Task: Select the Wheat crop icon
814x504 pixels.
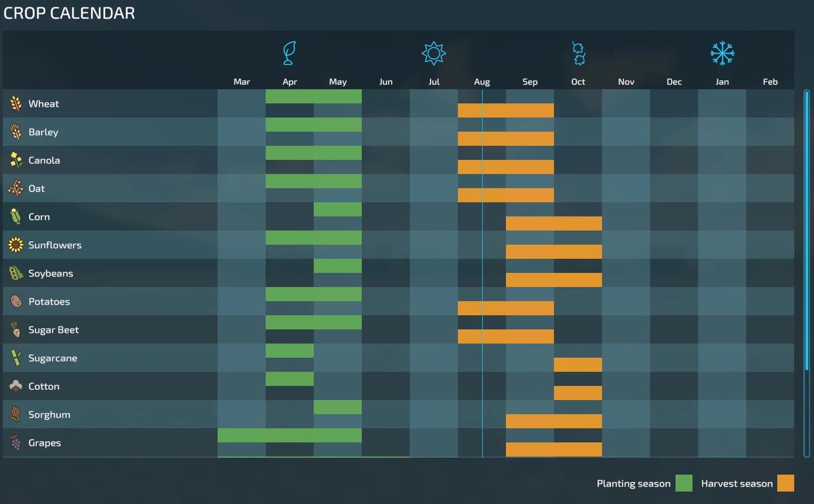Action: tap(16, 103)
